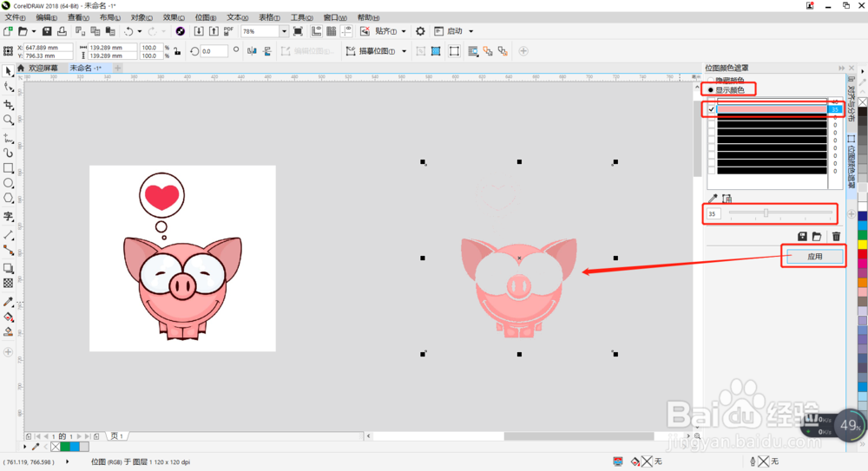Screen dimensions: 868x471
Task: Click the Export icon
Action: tap(214, 31)
